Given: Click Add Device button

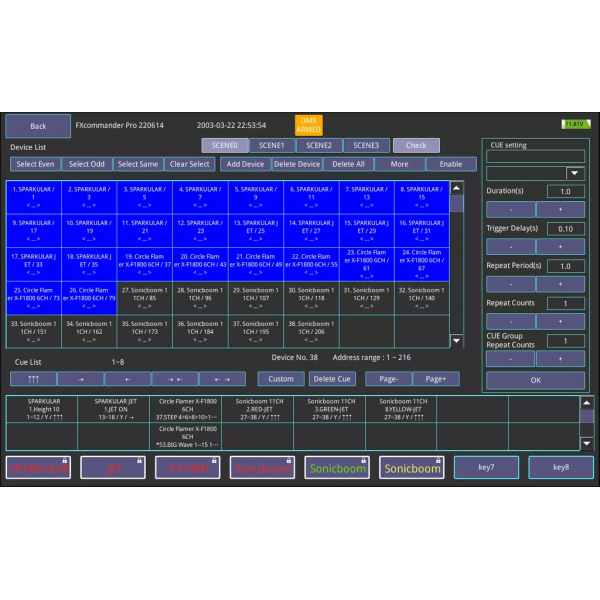Looking at the screenshot, I should coord(245,164).
